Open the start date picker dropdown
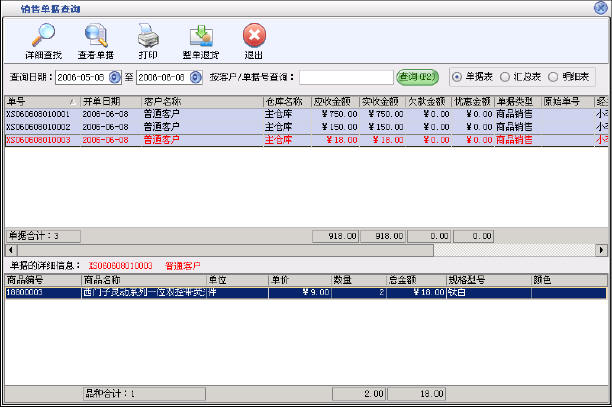This screenshot has height=407, width=612. pos(114,76)
